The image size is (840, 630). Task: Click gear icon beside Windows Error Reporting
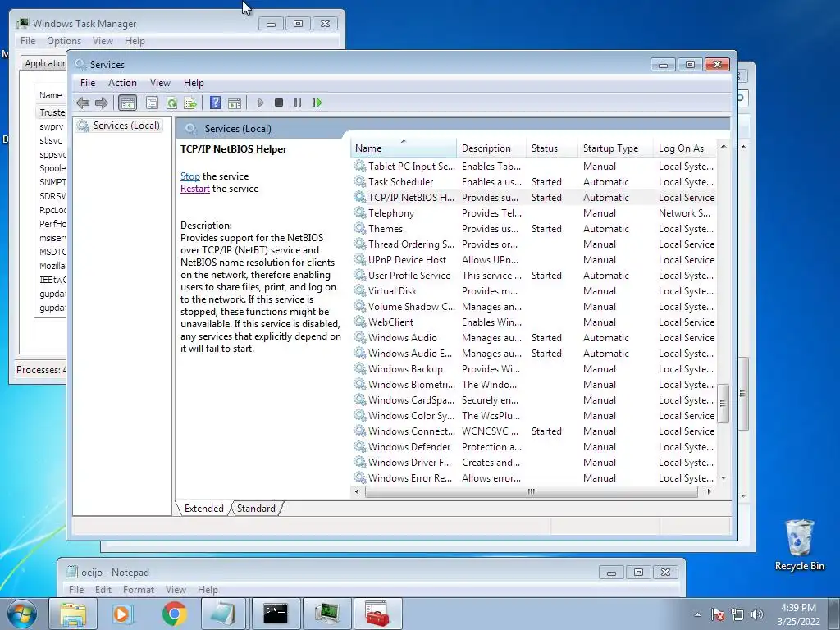point(360,478)
